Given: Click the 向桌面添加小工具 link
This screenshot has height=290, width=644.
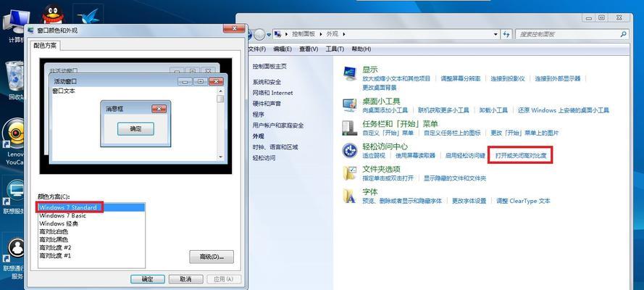Looking at the screenshot, I should point(385,110).
